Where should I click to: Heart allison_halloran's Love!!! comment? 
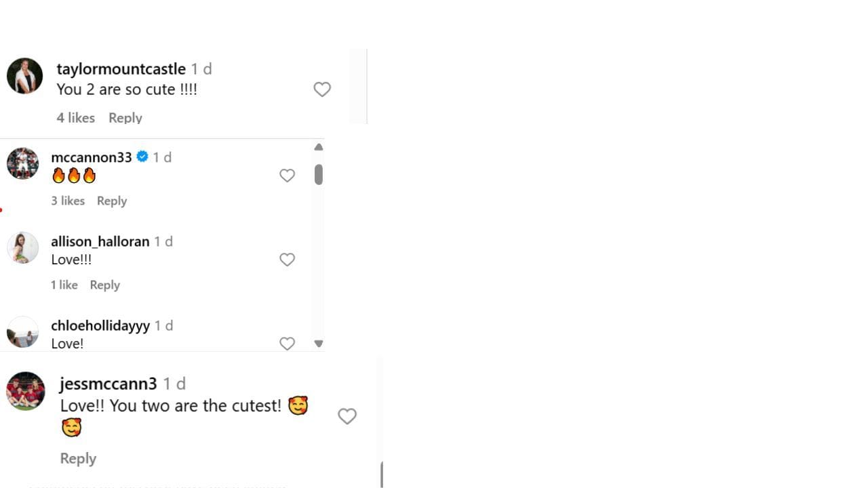(288, 260)
